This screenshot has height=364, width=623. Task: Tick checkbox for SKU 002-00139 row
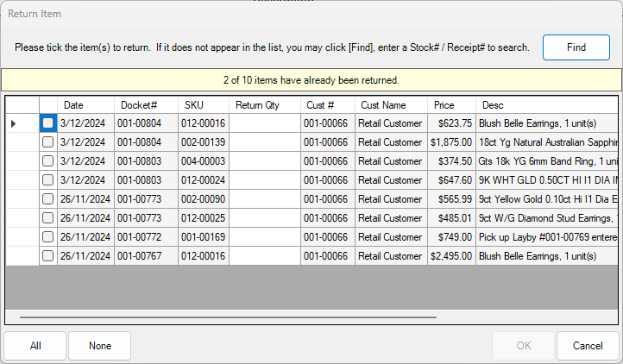[48, 142]
